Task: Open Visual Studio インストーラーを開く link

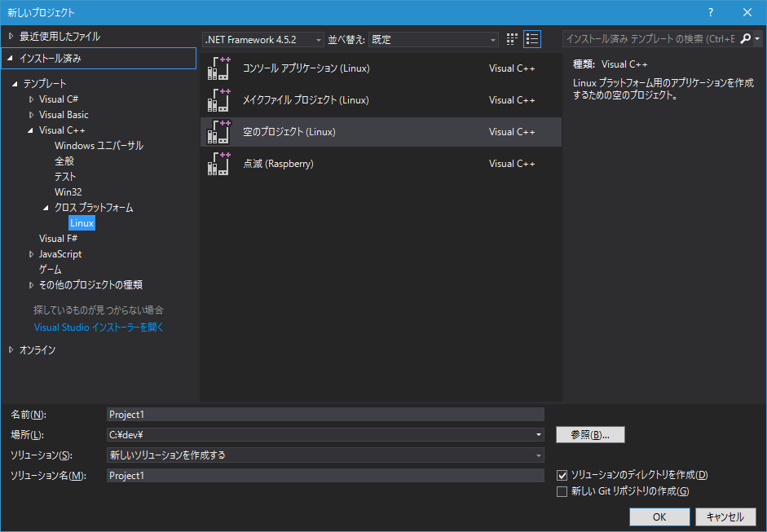Action: click(99, 328)
